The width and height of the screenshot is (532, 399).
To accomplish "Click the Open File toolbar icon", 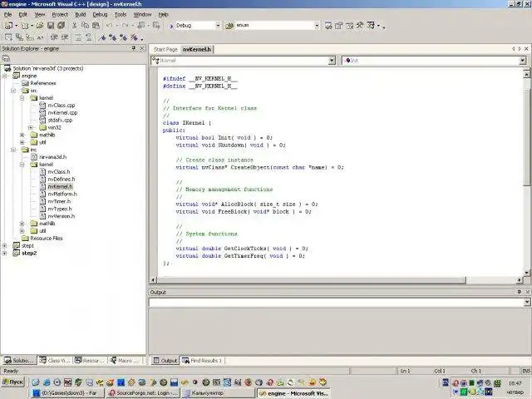I will coord(40,26).
